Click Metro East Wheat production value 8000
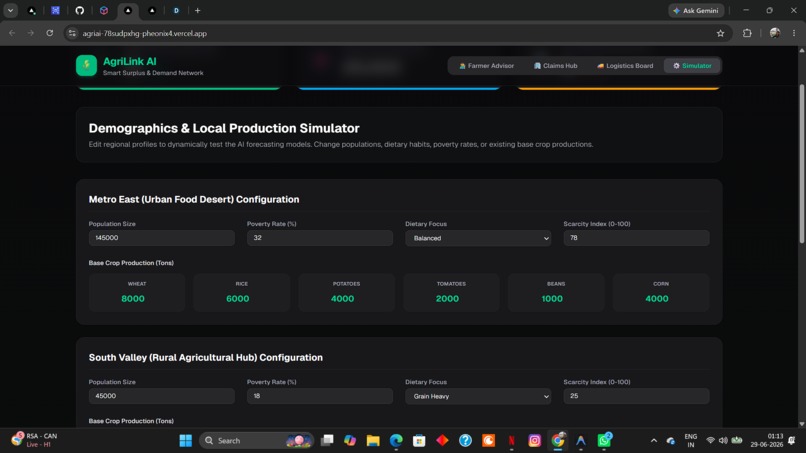Screen dimensions: 806x453 tap(133, 299)
